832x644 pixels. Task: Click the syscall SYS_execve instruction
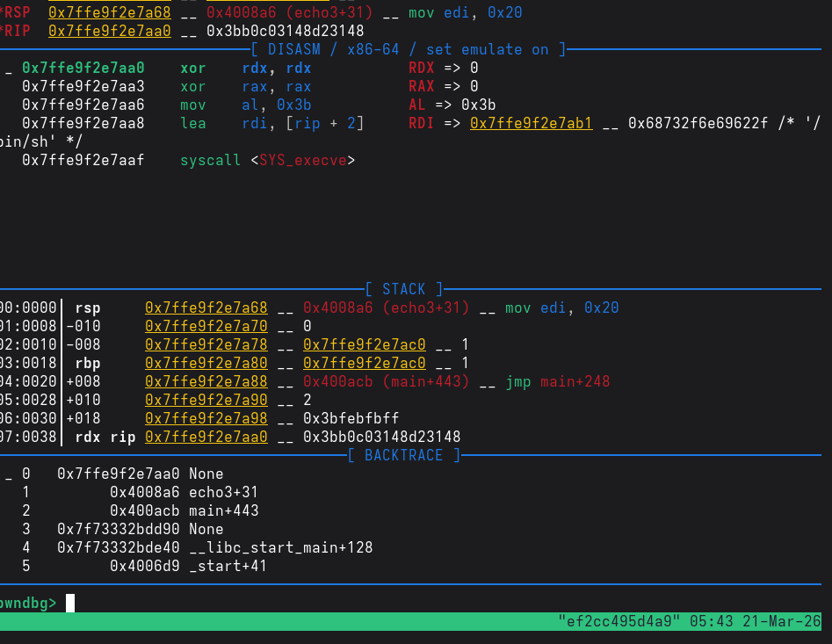click(268, 160)
